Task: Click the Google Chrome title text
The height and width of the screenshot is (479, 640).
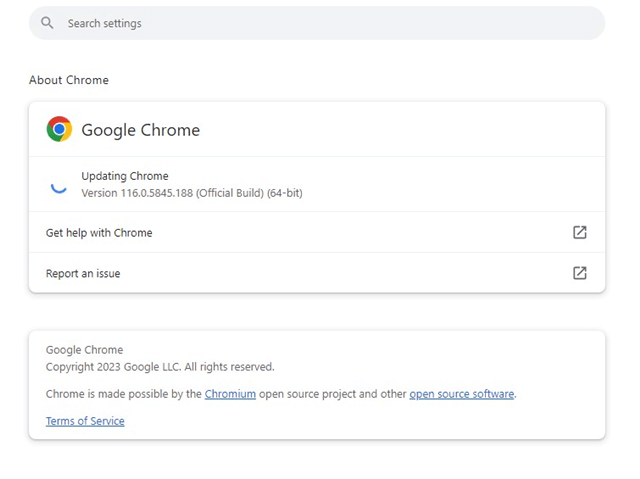Action: [140, 130]
